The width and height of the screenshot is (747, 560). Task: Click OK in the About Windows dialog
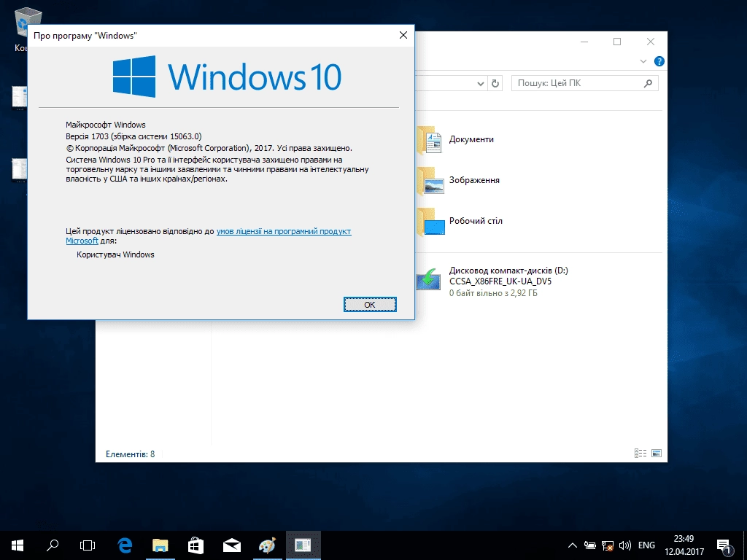pyautogui.click(x=370, y=304)
